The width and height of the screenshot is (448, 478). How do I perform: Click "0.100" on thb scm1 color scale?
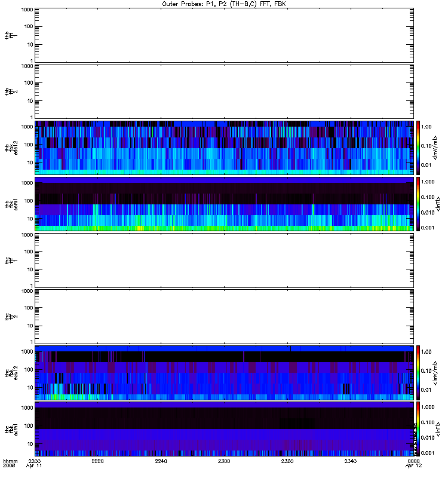tap(428, 197)
